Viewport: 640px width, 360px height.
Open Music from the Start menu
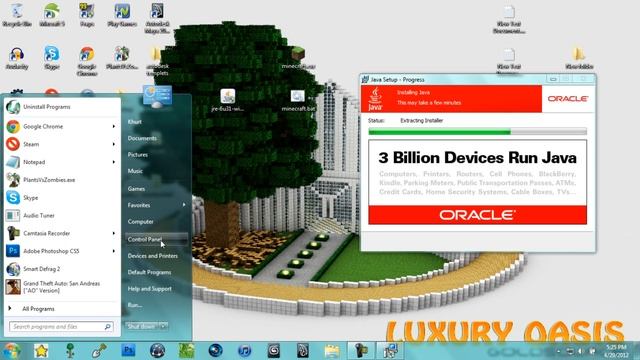pyautogui.click(x=135, y=171)
